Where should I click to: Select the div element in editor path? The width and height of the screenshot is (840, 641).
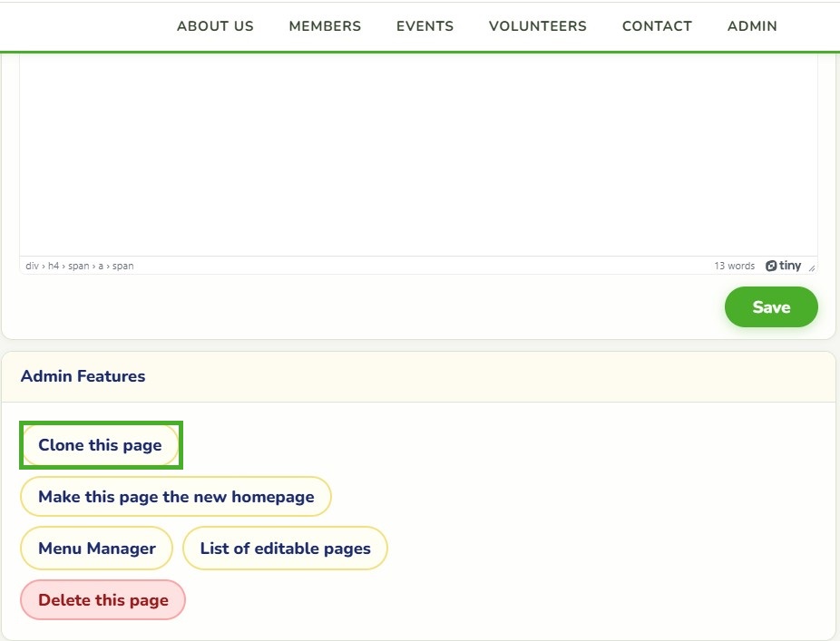pyautogui.click(x=32, y=266)
